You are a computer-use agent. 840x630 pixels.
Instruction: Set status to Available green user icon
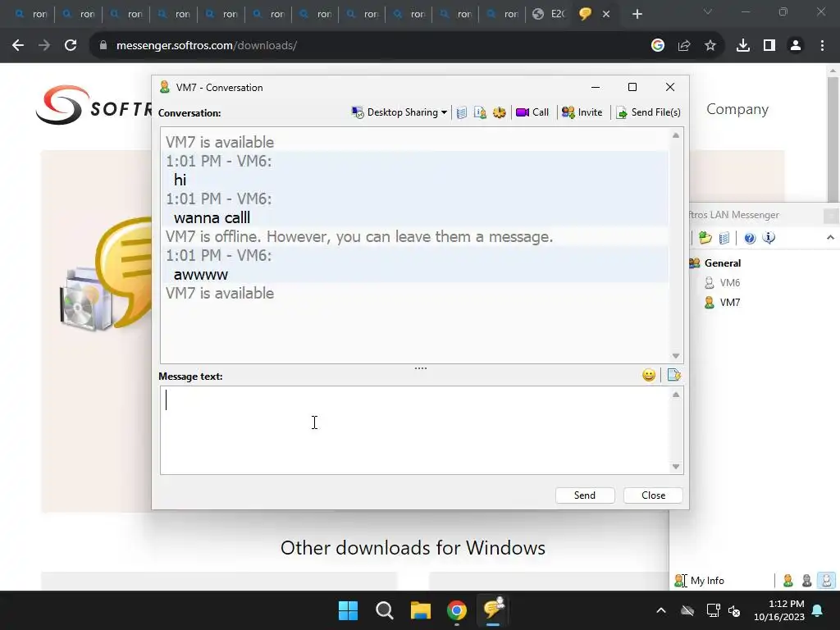[x=788, y=581]
